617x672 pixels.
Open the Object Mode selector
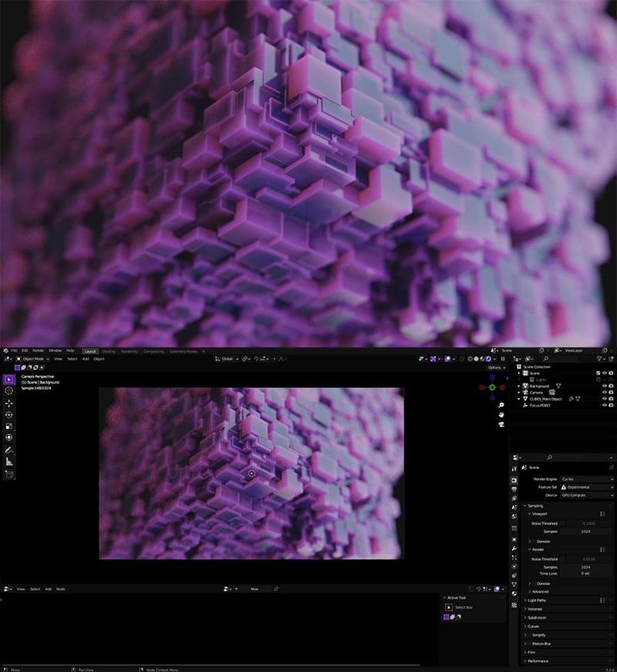(32, 359)
